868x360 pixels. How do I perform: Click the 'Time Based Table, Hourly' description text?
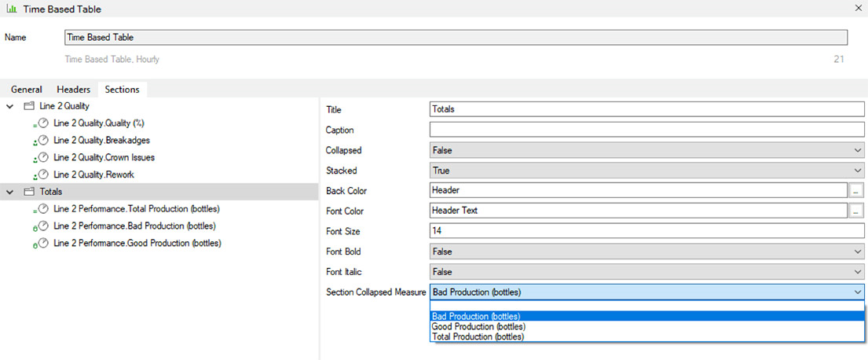coord(112,59)
